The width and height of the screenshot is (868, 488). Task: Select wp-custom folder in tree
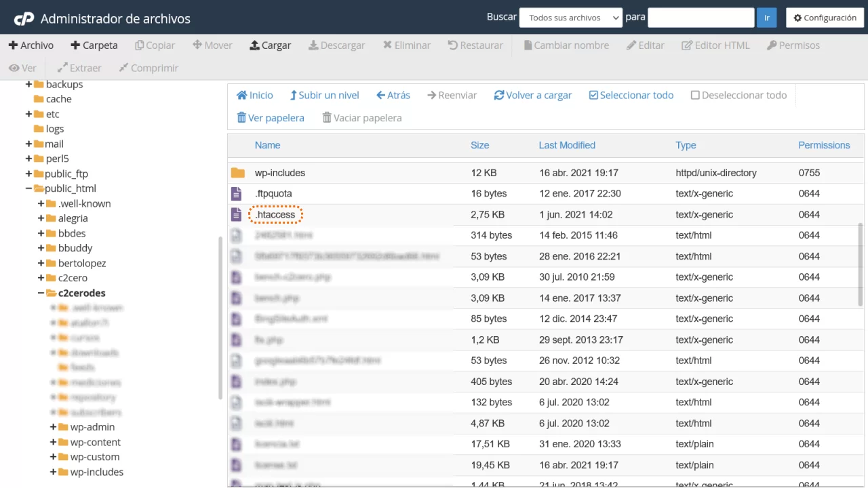click(x=95, y=457)
